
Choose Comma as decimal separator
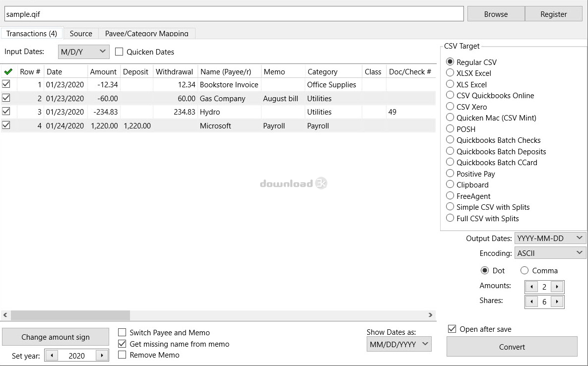[x=524, y=270]
